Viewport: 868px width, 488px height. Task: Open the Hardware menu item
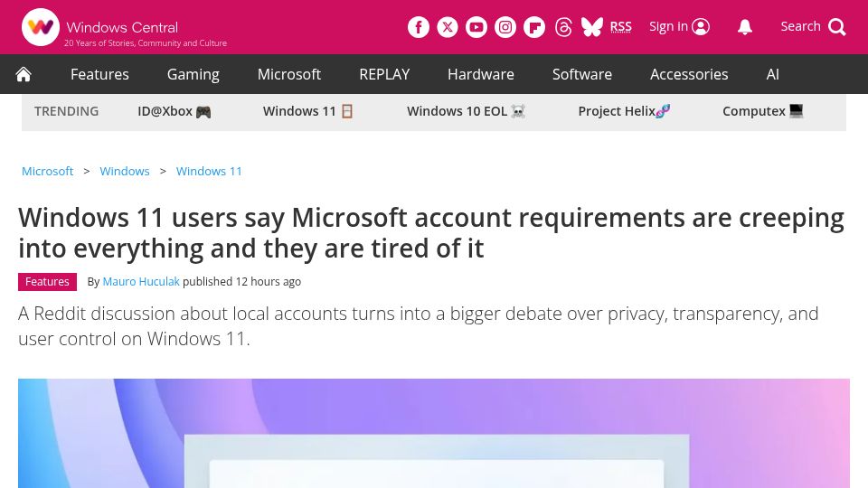(480, 74)
